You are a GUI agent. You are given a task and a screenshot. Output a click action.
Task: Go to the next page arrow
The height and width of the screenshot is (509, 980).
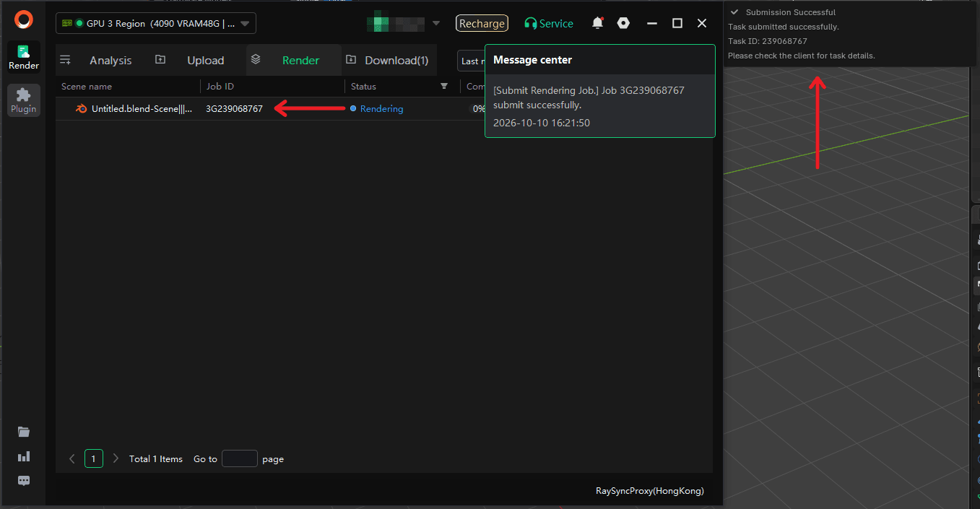[x=116, y=458]
